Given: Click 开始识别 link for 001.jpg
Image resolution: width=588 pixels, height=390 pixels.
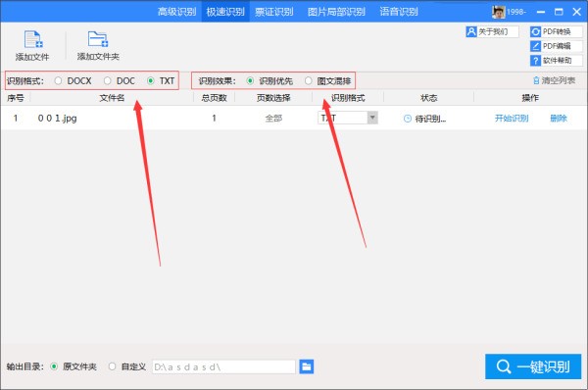Looking at the screenshot, I should [x=512, y=119].
